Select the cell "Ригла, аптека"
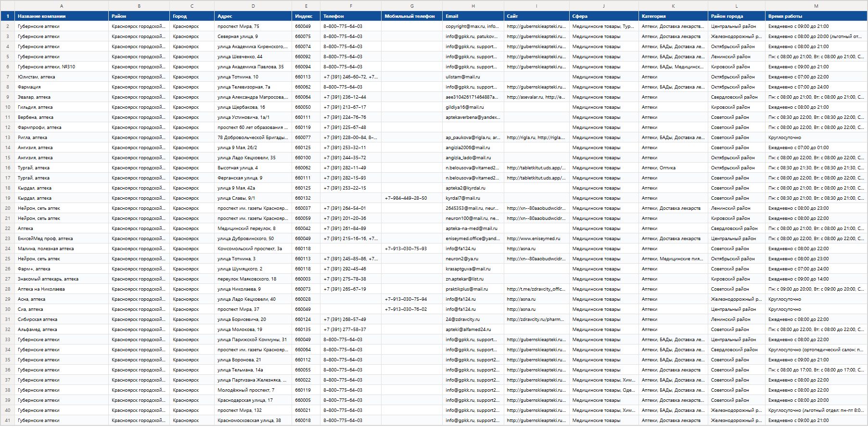The height and width of the screenshot is (434, 868). (62, 138)
